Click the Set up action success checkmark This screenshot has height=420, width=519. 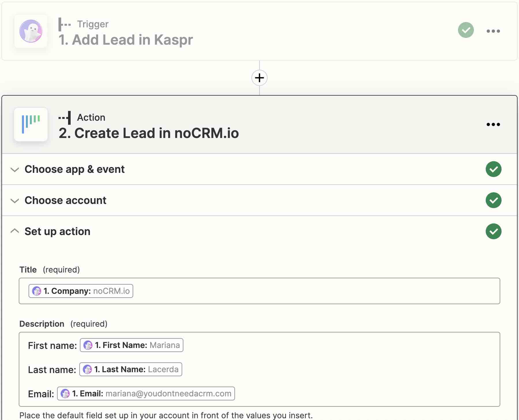(494, 231)
